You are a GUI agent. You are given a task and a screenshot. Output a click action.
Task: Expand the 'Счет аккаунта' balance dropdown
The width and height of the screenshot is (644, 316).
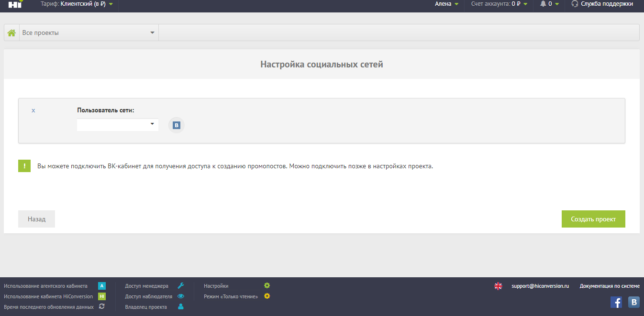pyautogui.click(x=500, y=4)
